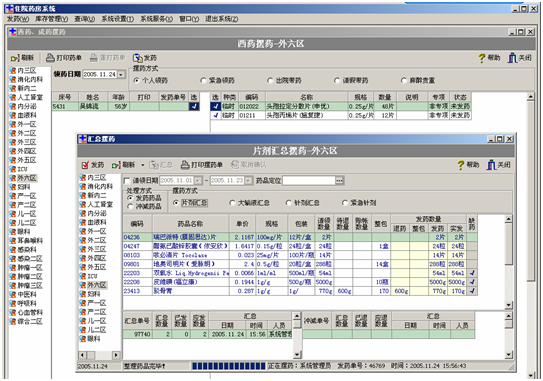Select 麻醉贵重 radio button
The width and height of the screenshot is (543, 381).
(x=403, y=80)
